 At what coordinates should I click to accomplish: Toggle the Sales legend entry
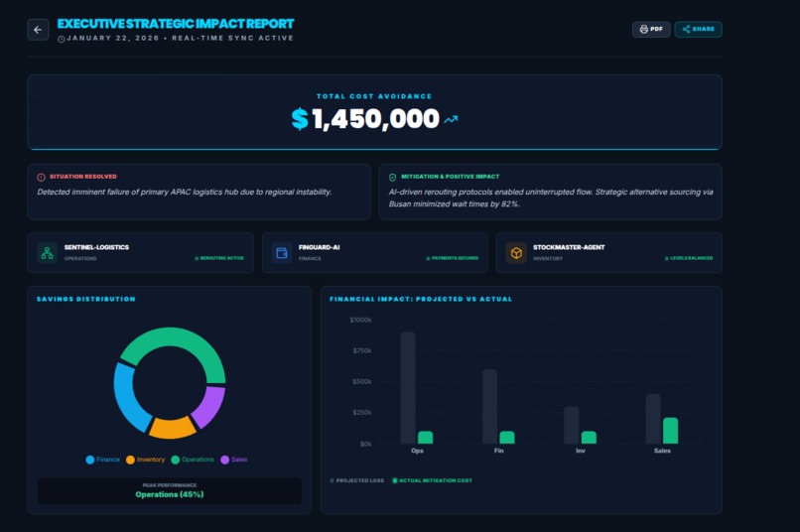click(234, 460)
